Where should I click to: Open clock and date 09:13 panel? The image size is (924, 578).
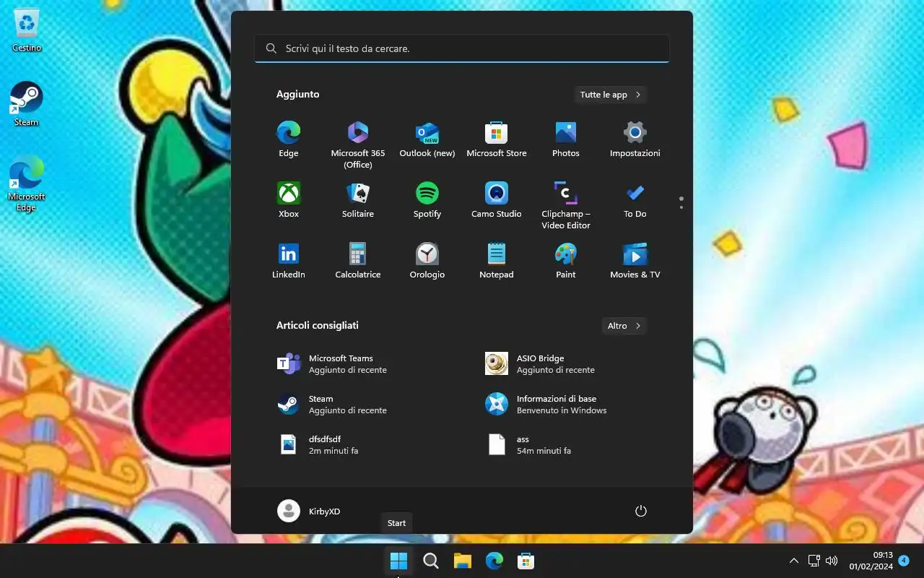click(871, 561)
